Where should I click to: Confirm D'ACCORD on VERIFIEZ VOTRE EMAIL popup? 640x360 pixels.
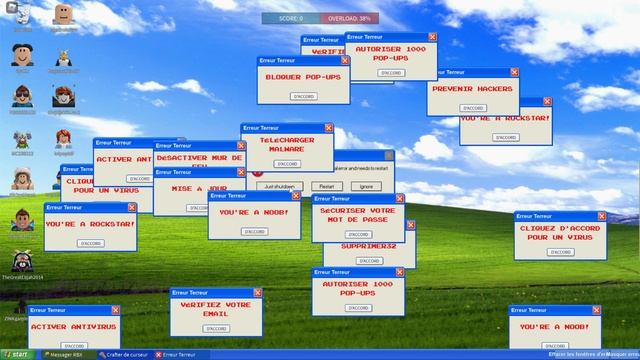(x=216, y=329)
